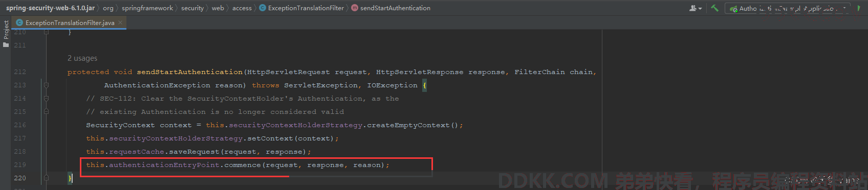Open the 2 usages inlay hint
Screen dimensions: 868x190
pos(82,58)
